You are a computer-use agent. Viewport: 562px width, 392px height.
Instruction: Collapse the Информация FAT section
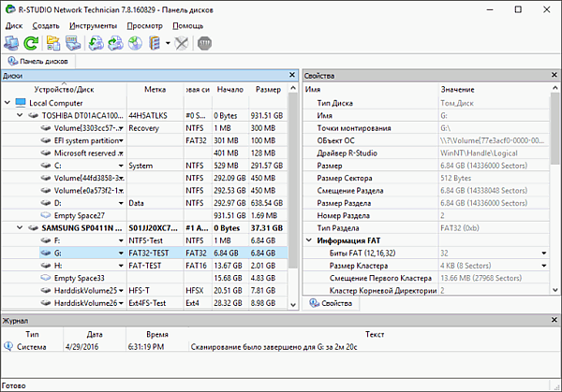tap(309, 240)
